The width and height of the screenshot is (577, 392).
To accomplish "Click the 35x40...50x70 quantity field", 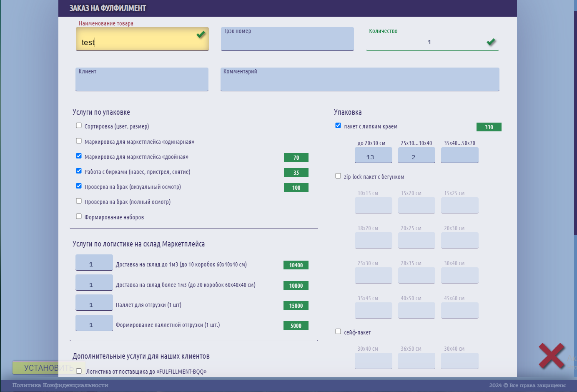I will click(x=460, y=155).
